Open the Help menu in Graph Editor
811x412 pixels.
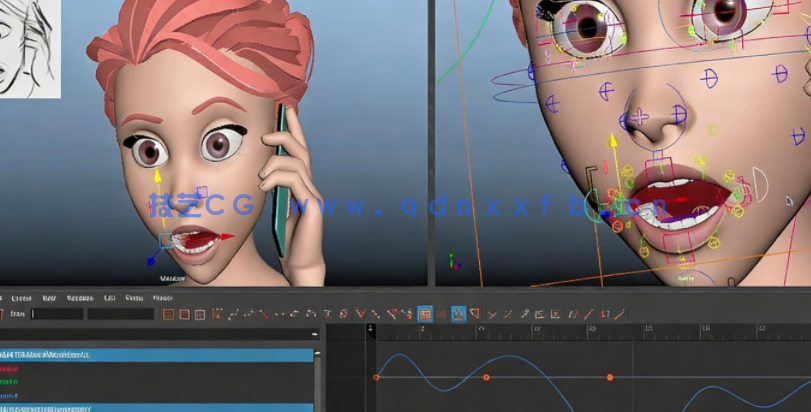(x=162, y=298)
